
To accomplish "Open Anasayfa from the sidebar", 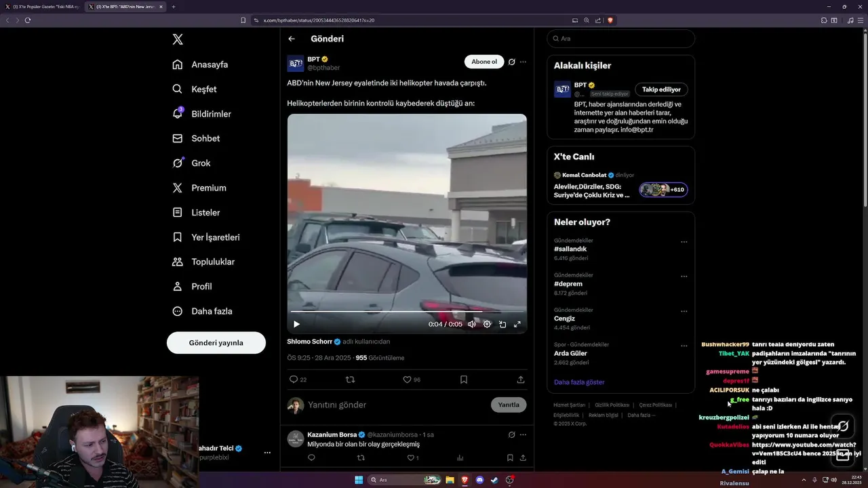I will [200, 64].
